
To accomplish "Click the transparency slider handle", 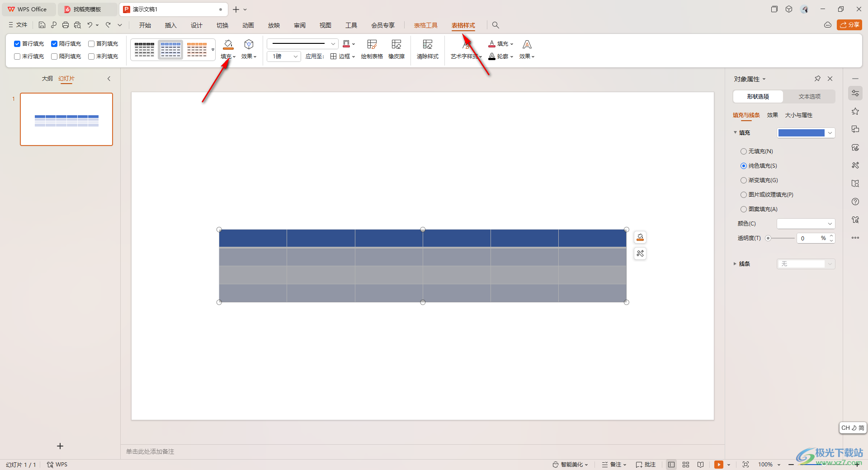I will (x=768, y=238).
